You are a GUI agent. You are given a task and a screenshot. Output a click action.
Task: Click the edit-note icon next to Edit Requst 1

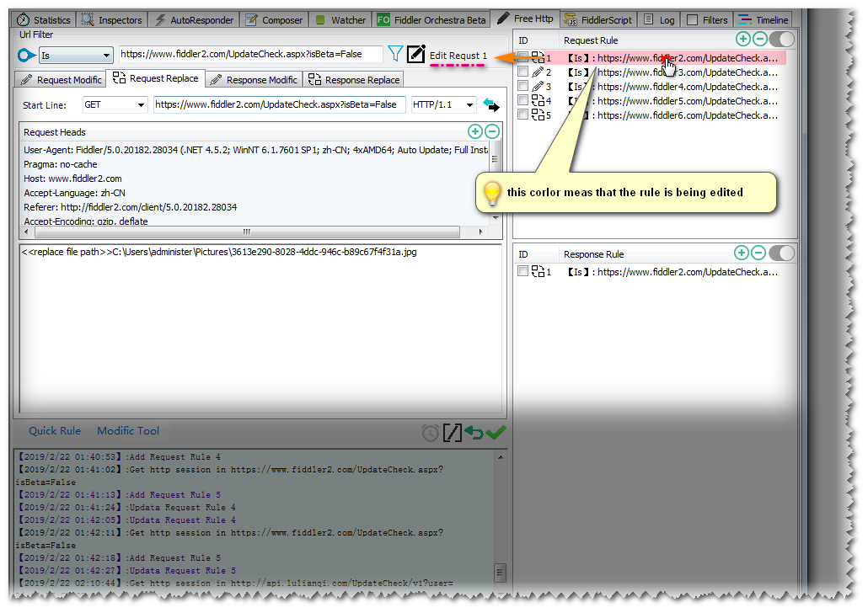(x=415, y=54)
